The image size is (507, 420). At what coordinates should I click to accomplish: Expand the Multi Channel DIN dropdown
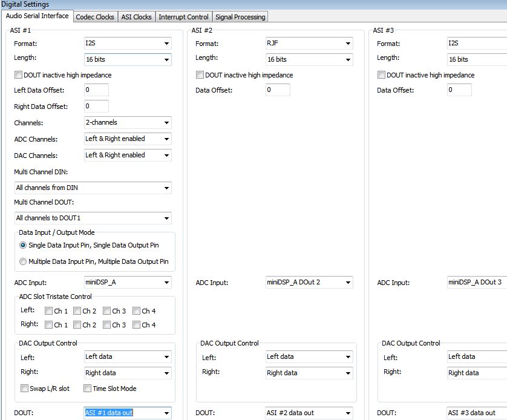coord(93,188)
